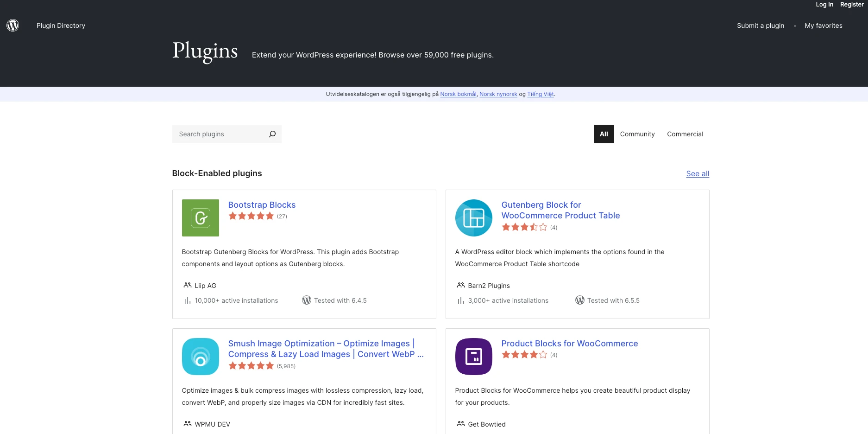The image size is (868, 434).
Task: Click star rating of Product Blocks for WooCommerce
Action: [x=524, y=355]
